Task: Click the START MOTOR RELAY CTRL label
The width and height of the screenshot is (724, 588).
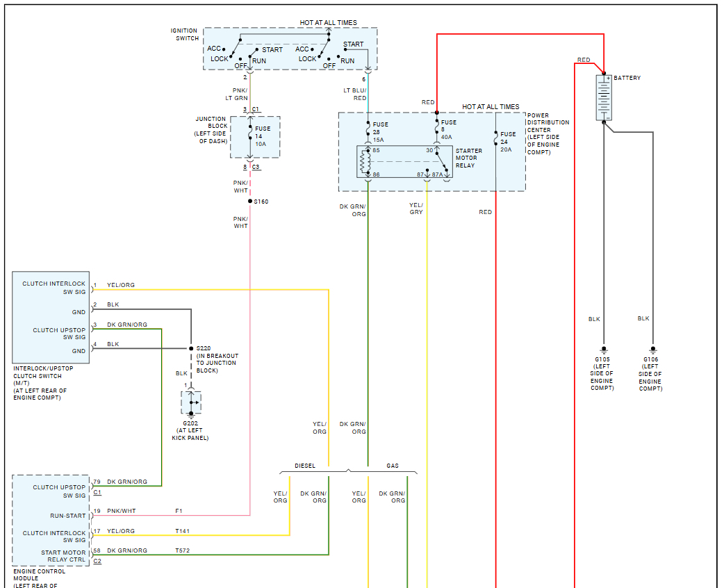Action: [x=63, y=556]
